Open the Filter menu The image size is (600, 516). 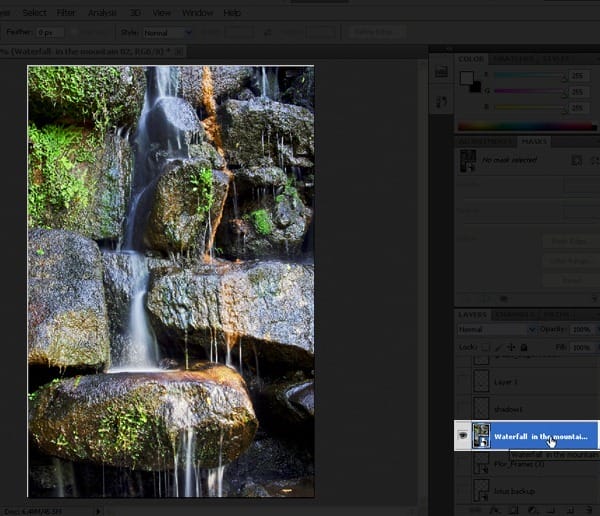[66, 13]
